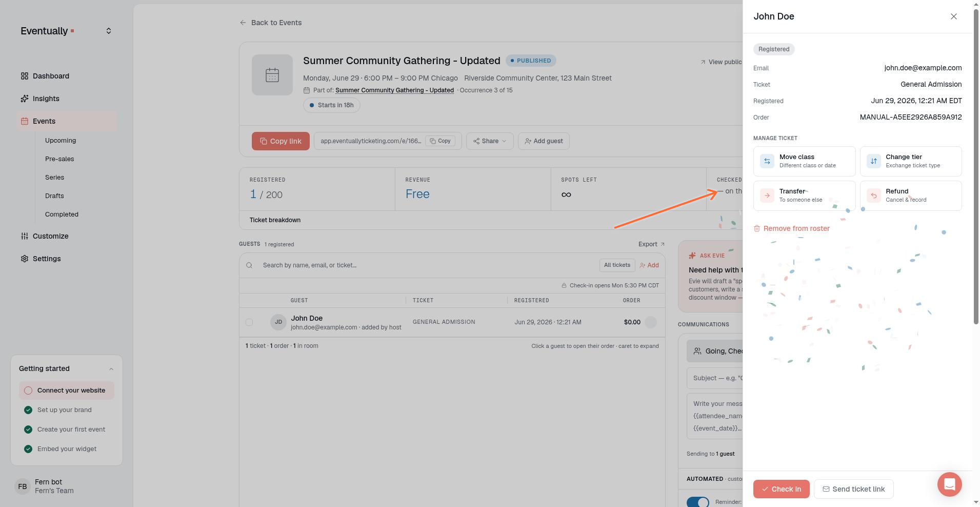Screen dimensions: 980x507
Task: Open Drafts in sidebar
Action: pos(54,196)
